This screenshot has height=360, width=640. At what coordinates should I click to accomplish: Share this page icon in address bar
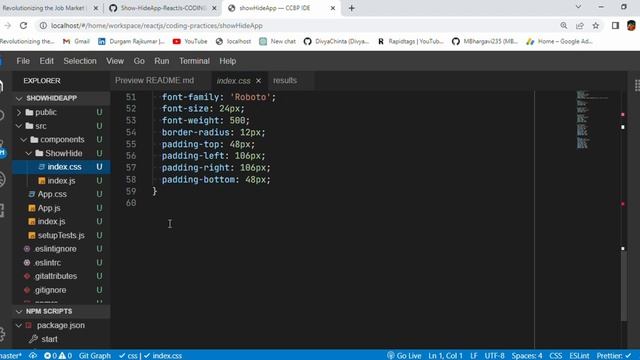[x=580, y=25]
